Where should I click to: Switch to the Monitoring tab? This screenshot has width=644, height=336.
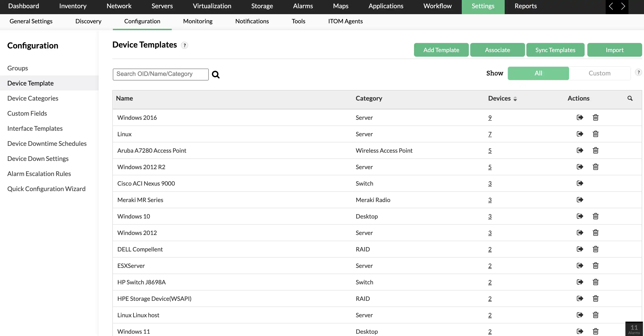point(198,21)
